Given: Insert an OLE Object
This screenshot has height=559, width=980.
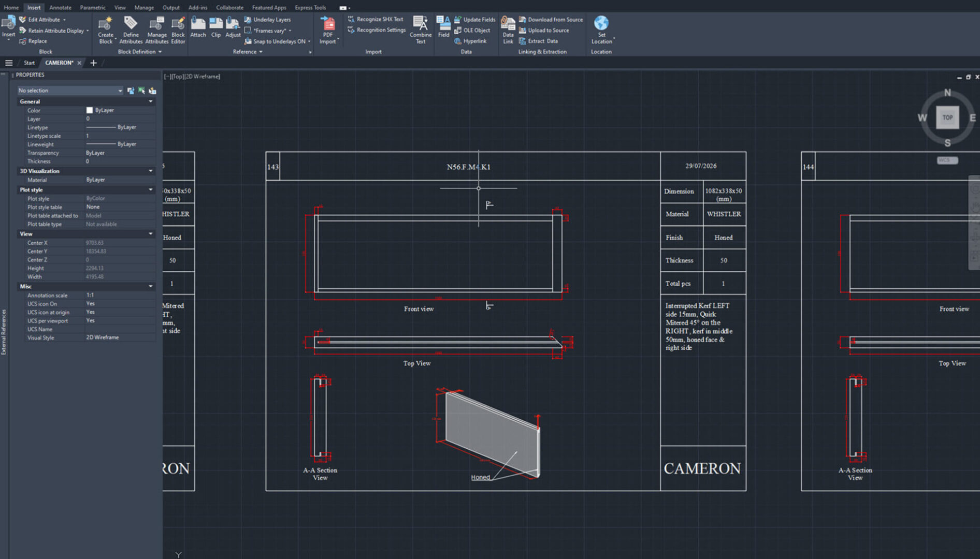Looking at the screenshot, I should click(472, 31).
